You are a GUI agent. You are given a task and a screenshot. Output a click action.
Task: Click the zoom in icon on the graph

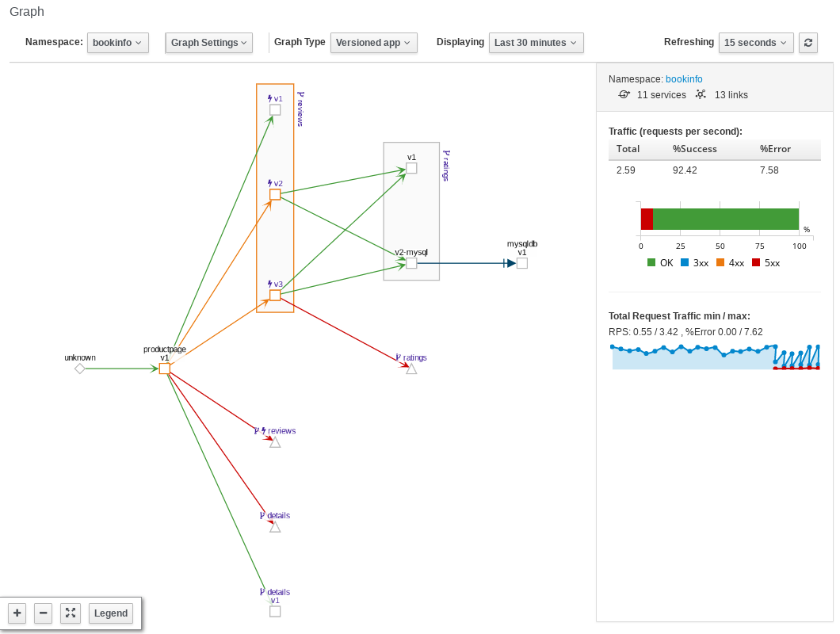(17, 613)
